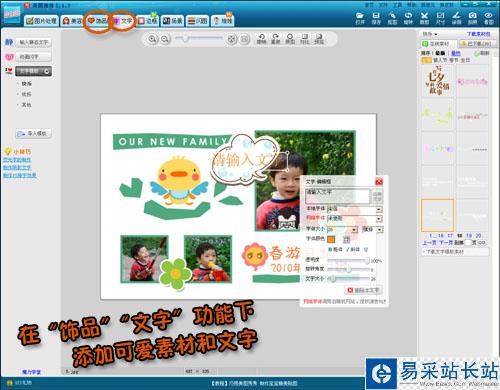Save the picture using the 保存 icon
This screenshot has height=390, width=500.
click(x=376, y=18)
